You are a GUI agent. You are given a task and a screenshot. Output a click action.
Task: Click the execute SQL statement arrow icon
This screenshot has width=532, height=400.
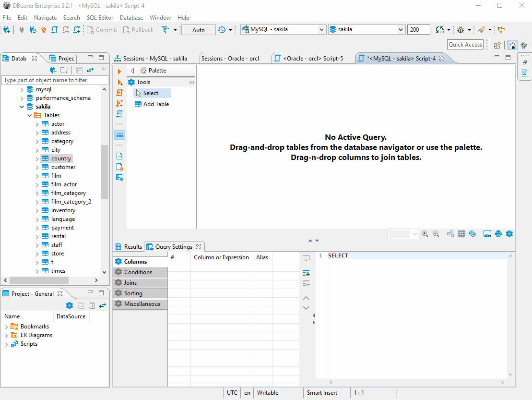(119, 71)
